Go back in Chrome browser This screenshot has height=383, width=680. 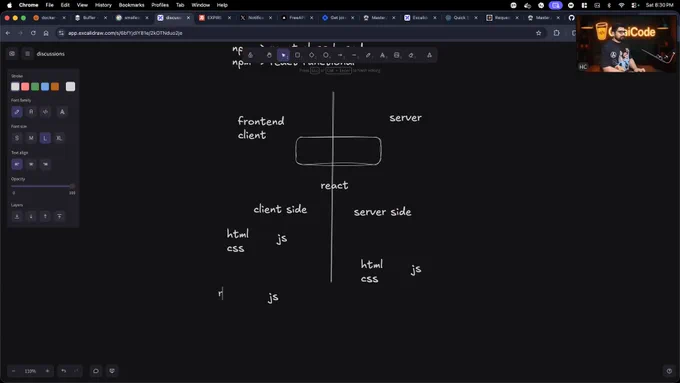click(8, 33)
